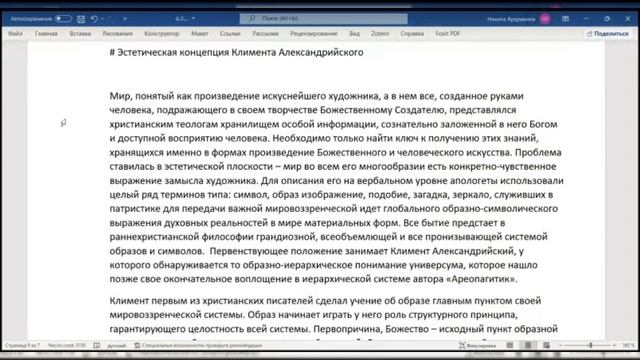Switch to Print Layout view icon

pos(528,345)
